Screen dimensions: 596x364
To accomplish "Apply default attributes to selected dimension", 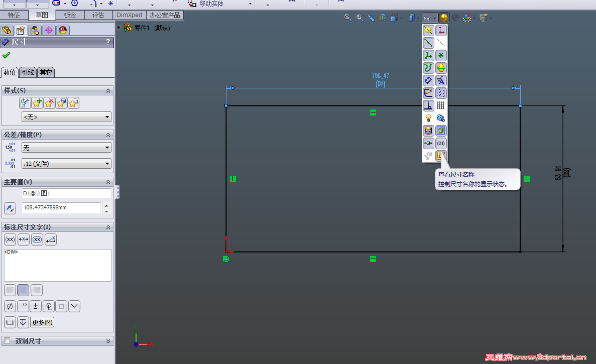I will [25, 103].
